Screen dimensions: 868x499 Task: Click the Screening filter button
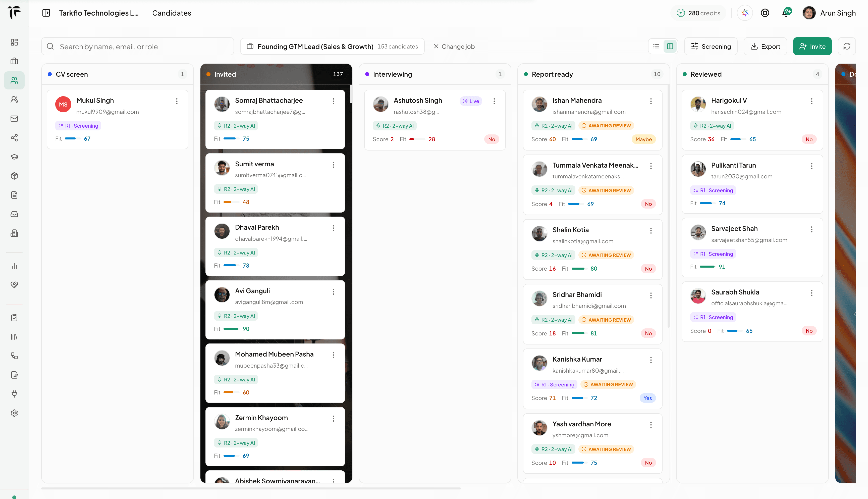coord(711,46)
